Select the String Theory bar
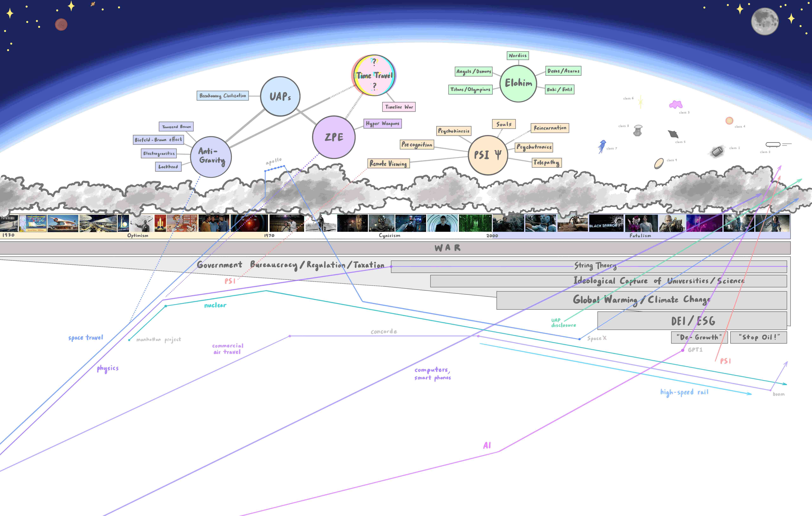This screenshot has width=812, height=516. 589,266
